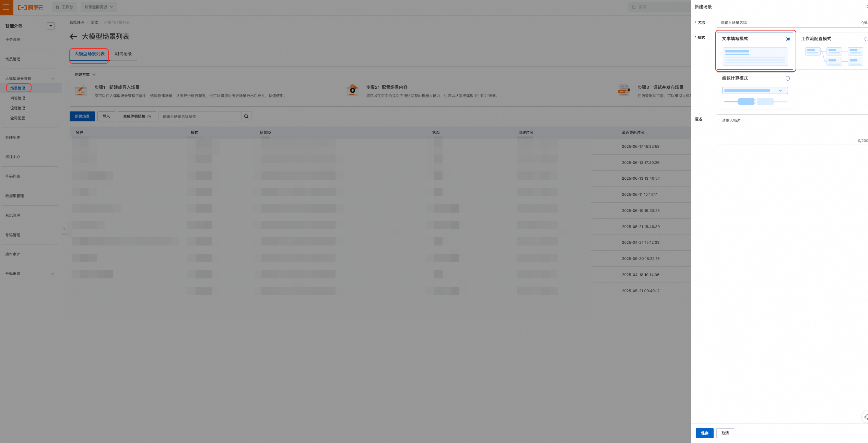Screen dimensions: 868x443
Task: Click the 取消 button
Action: point(725,433)
